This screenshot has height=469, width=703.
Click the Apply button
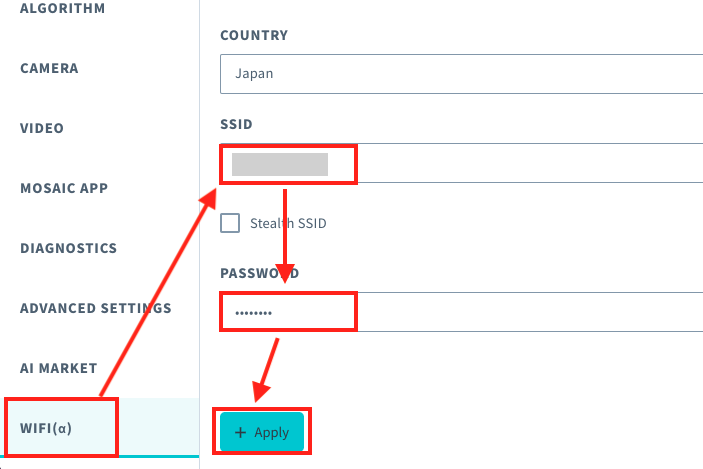pyautogui.click(x=262, y=431)
